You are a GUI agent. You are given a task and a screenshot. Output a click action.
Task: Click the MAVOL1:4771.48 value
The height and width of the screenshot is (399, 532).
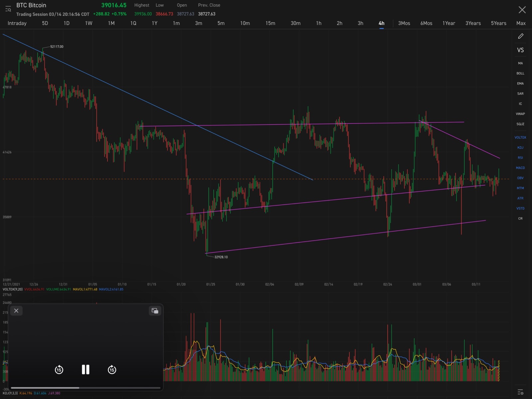(x=85, y=290)
